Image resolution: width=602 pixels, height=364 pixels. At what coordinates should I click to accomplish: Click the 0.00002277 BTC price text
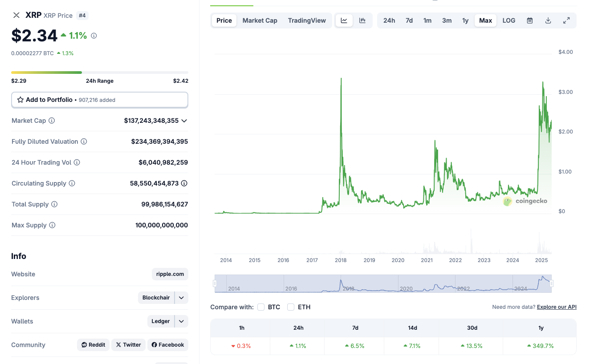[33, 53]
